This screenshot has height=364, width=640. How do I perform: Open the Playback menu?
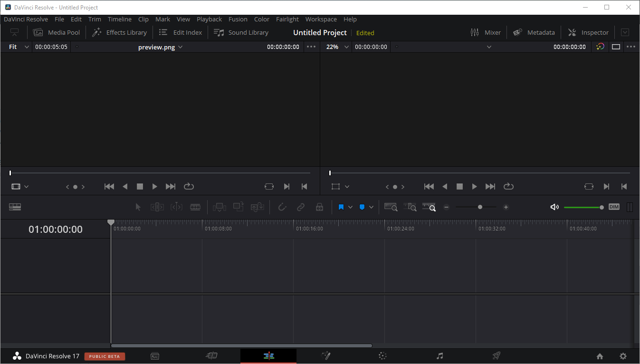(209, 19)
